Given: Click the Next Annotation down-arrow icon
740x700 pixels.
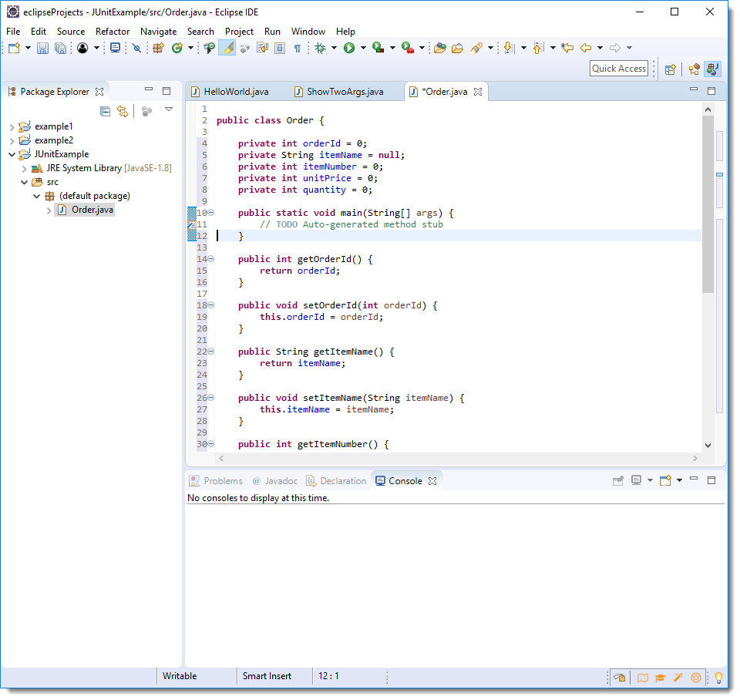Looking at the screenshot, I should (510, 48).
